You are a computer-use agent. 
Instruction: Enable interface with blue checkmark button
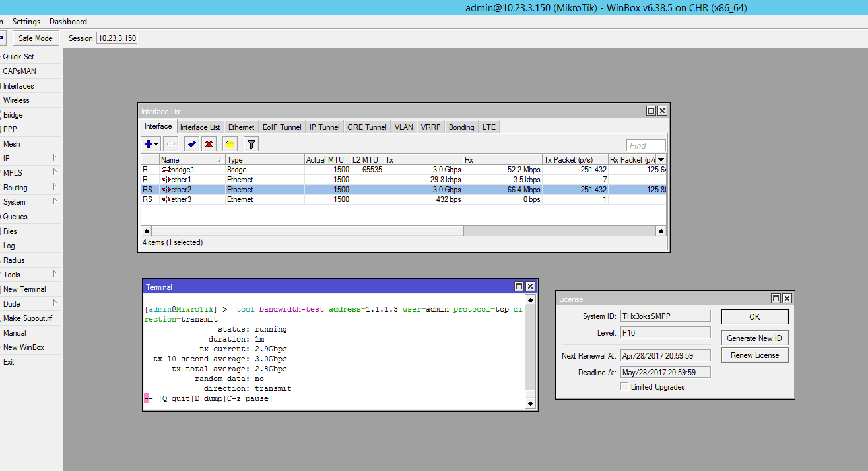pos(191,144)
